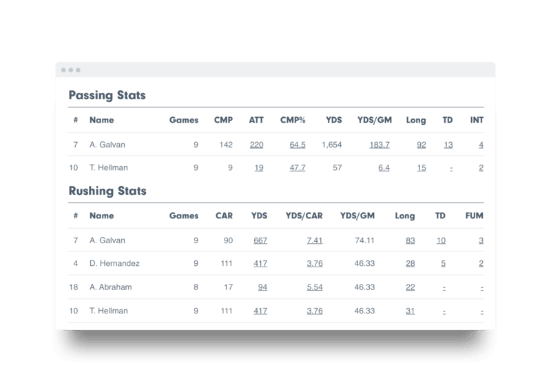Open A. Galvan's 64.5 completion percentage link
This screenshot has height=392, width=551.
tap(298, 145)
